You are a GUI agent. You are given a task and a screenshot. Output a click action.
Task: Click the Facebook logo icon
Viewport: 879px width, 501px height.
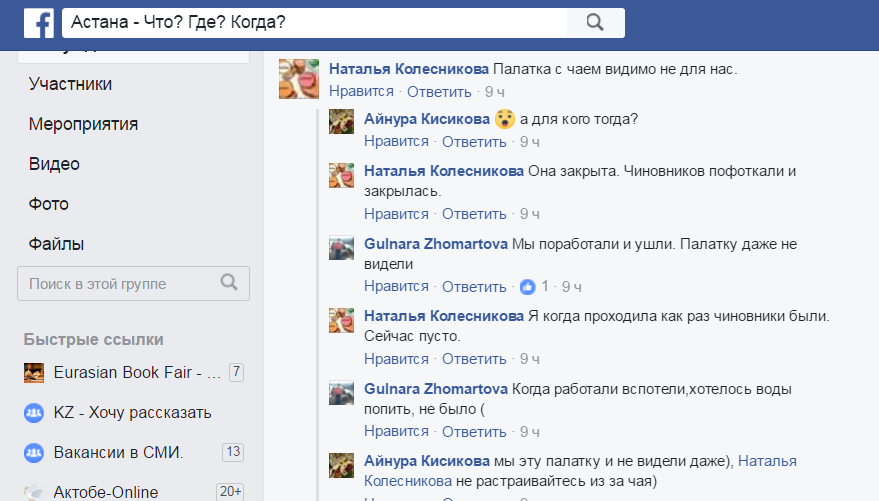click(x=38, y=22)
